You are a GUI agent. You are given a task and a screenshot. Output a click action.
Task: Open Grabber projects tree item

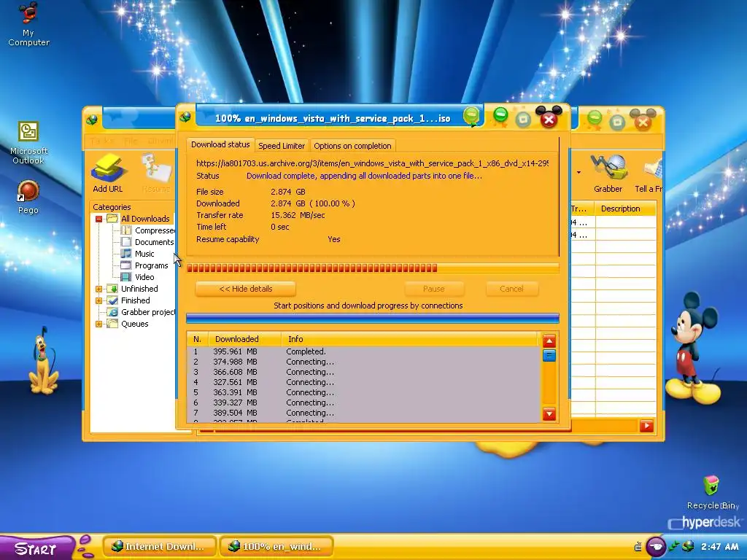(142, 312)
